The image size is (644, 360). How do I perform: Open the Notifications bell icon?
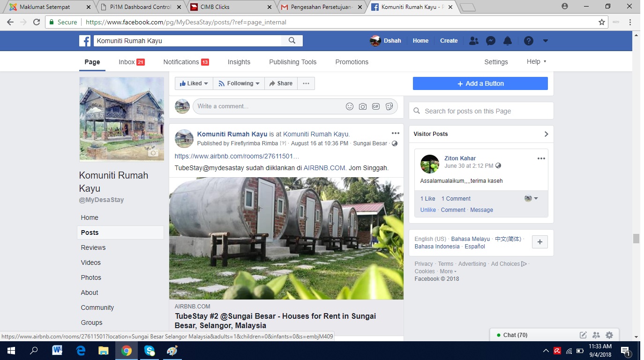(x=508, y=41)
